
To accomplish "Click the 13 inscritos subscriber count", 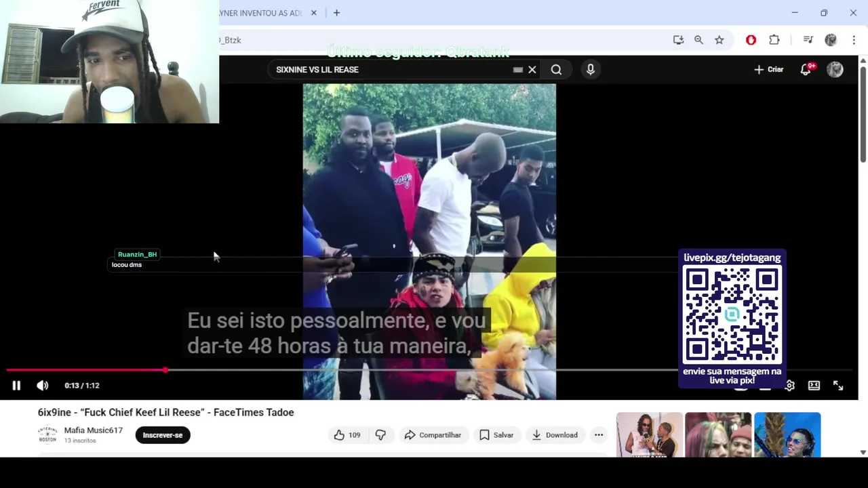I will [x=80, y=441].
